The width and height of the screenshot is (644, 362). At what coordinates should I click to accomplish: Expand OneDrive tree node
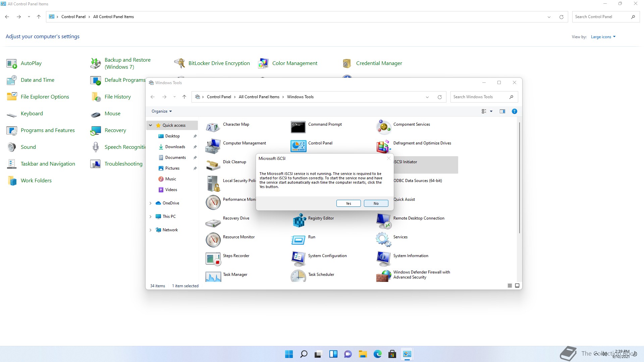tap(151, 203)
